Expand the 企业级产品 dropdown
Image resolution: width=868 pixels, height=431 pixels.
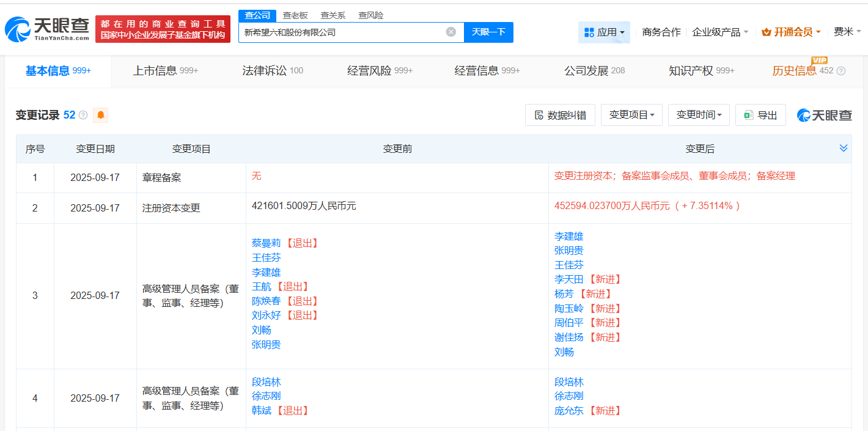pyautogui.click(x=720, y=32)
